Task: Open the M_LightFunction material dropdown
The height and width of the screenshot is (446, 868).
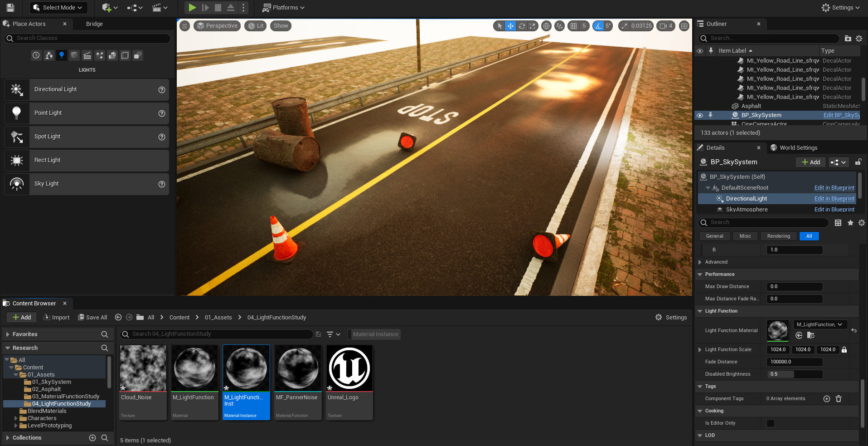Action: pos(820,324)
